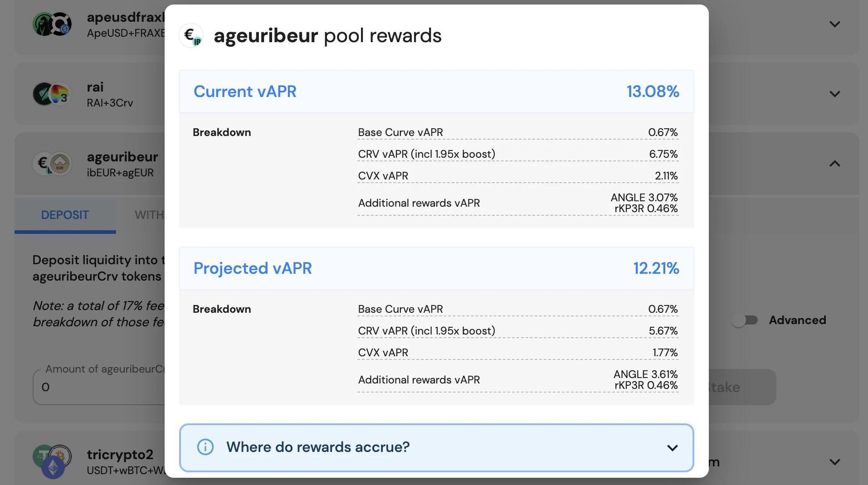868x485 pixels.
Task: Click the 'Deposit liquidity into' description text
Action: pyautogui.click(x=99, y=268)
